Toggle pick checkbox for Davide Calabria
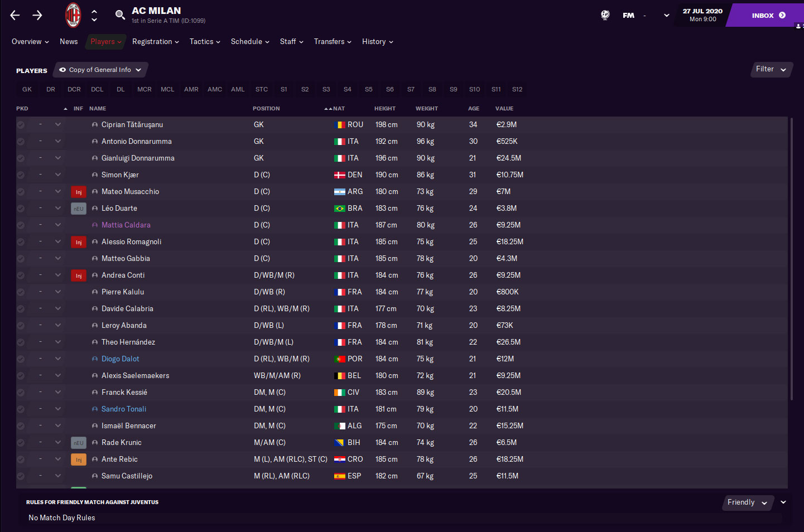 tap(21, 309)
